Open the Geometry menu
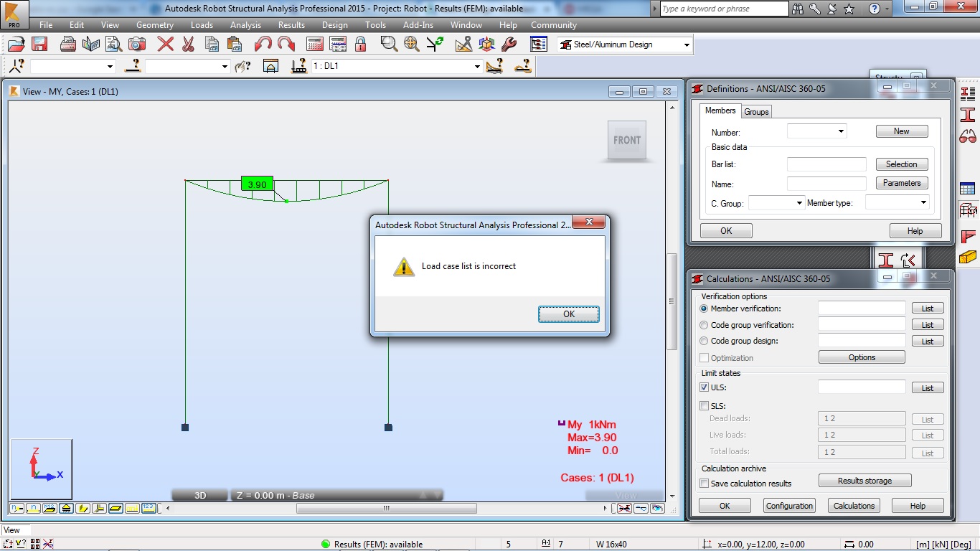The height and width of the screenshot is (551, 980). (x=155, y=24)
